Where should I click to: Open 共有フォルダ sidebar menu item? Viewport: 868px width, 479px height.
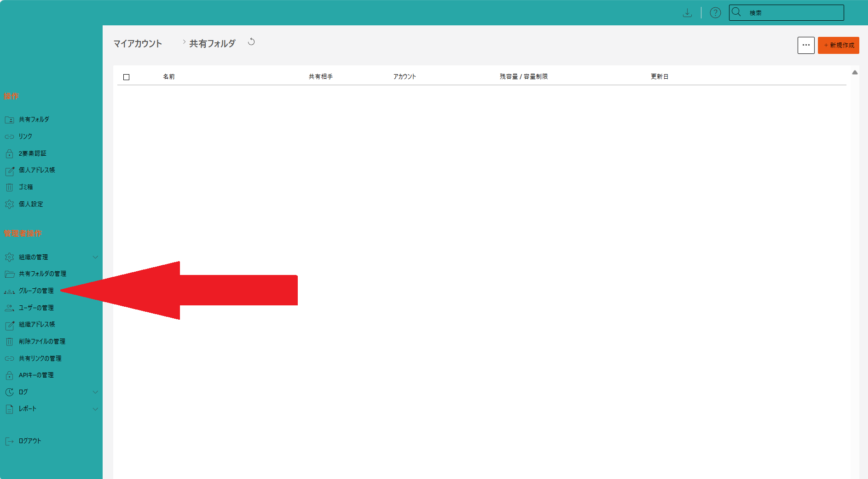[34, 119]
